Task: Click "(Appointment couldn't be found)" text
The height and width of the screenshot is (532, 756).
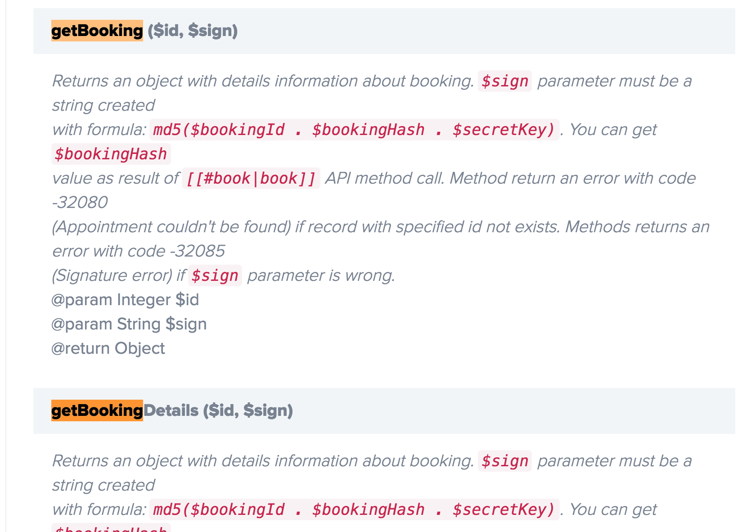Action: coord(171,227)
